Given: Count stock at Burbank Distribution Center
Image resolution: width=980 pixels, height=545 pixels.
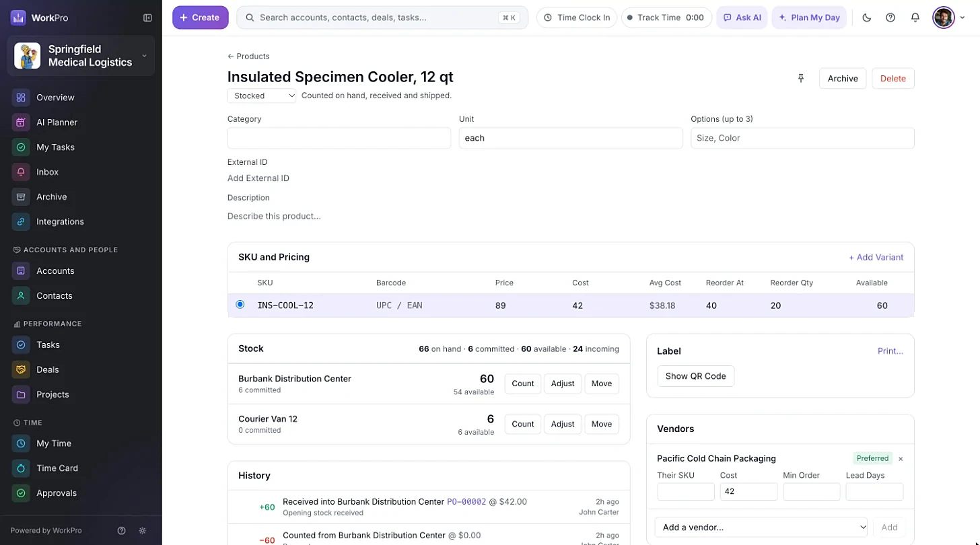Looking at the screenshot, I should pyautogui.click(x=523, y=384).
